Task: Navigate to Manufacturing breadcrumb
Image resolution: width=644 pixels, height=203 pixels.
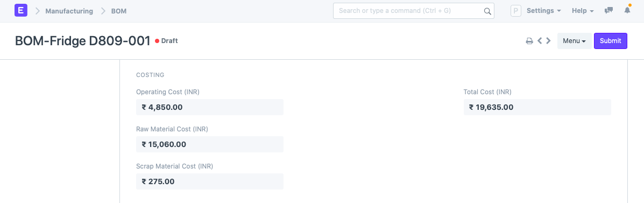Action: click(x=69, y=11)
